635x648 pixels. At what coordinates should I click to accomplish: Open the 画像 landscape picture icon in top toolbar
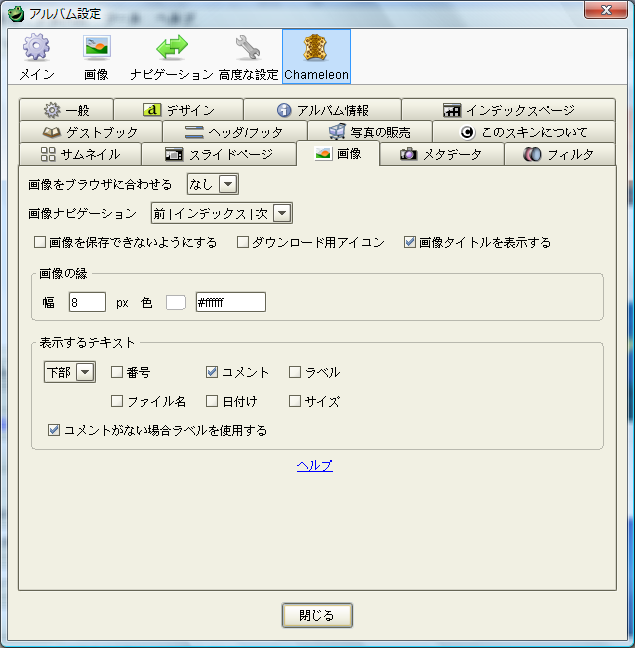point(96,46)
